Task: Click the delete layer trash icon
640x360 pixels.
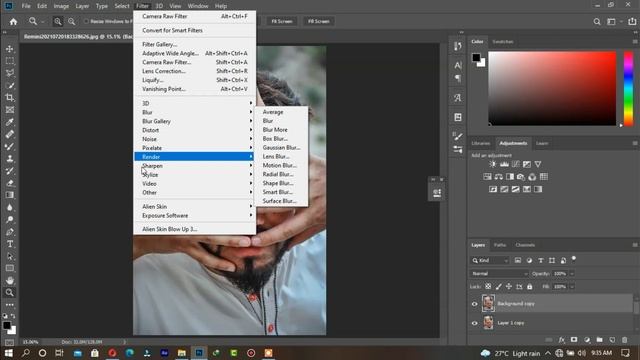Action: click(624, 340)
